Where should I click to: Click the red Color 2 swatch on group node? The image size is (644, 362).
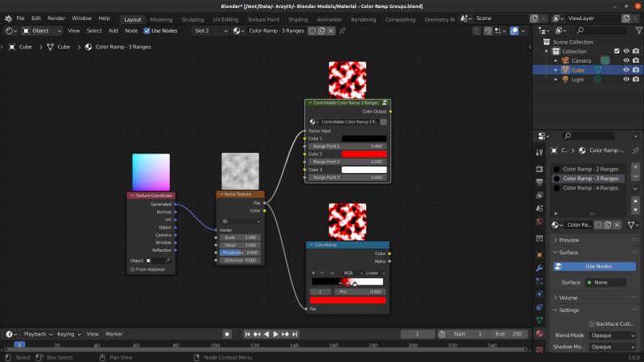pyautogui.click(x=364, y=154)
